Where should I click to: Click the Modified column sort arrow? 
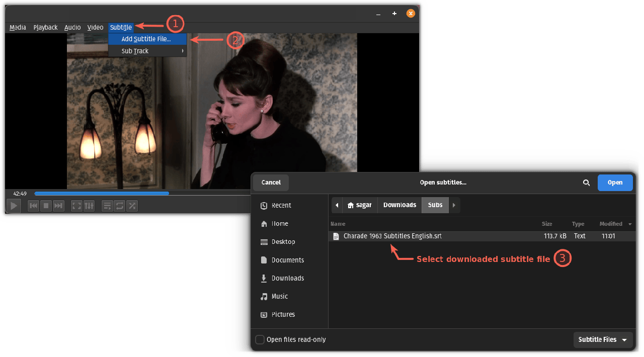pos(630,224)
